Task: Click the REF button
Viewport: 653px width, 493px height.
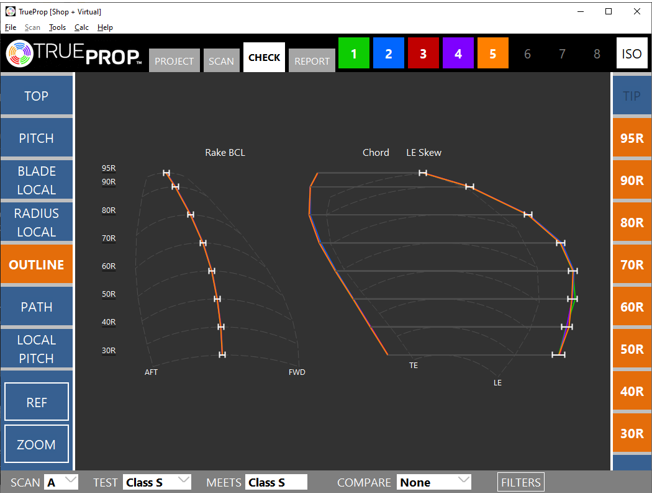Action: (x=36, y=402)
